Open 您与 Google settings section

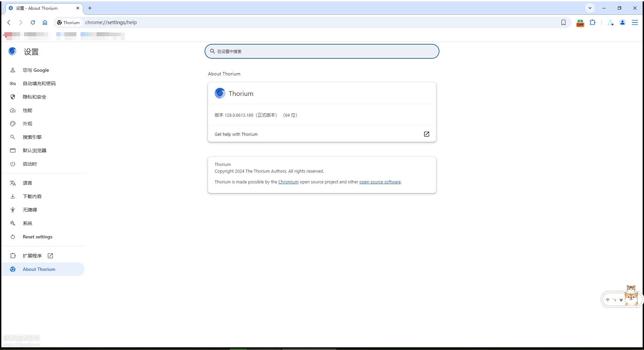click(43, 70)
